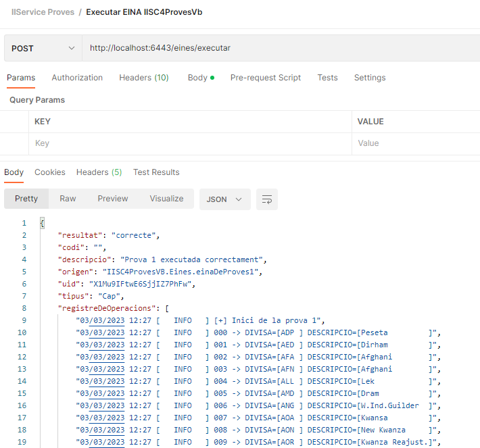Click the log entry with DESCRIPCIO=[Lek
480x448 pixels.
[x=258, y=381]
